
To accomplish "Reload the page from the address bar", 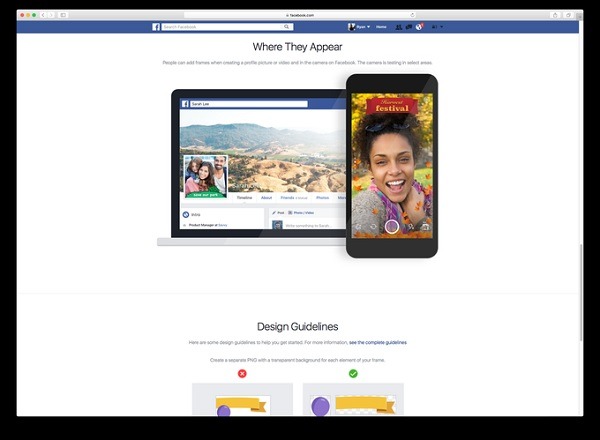I will pyautogui.click(x=412, y=15).
